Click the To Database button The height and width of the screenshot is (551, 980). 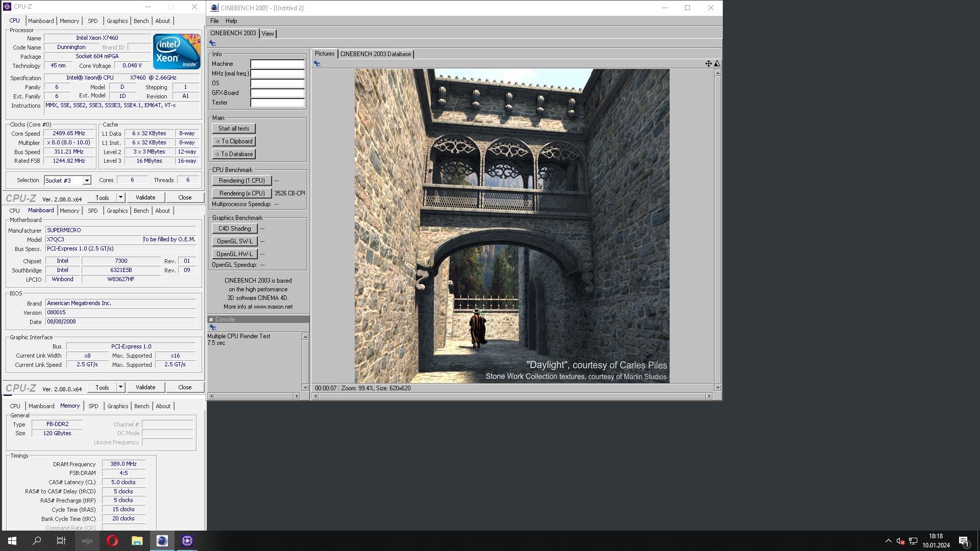point(234,154)
